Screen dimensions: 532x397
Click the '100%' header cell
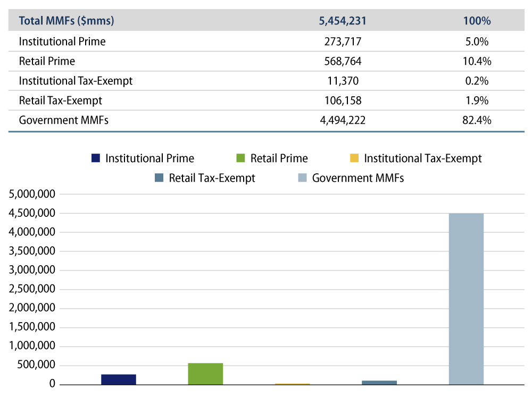(477, 21)
